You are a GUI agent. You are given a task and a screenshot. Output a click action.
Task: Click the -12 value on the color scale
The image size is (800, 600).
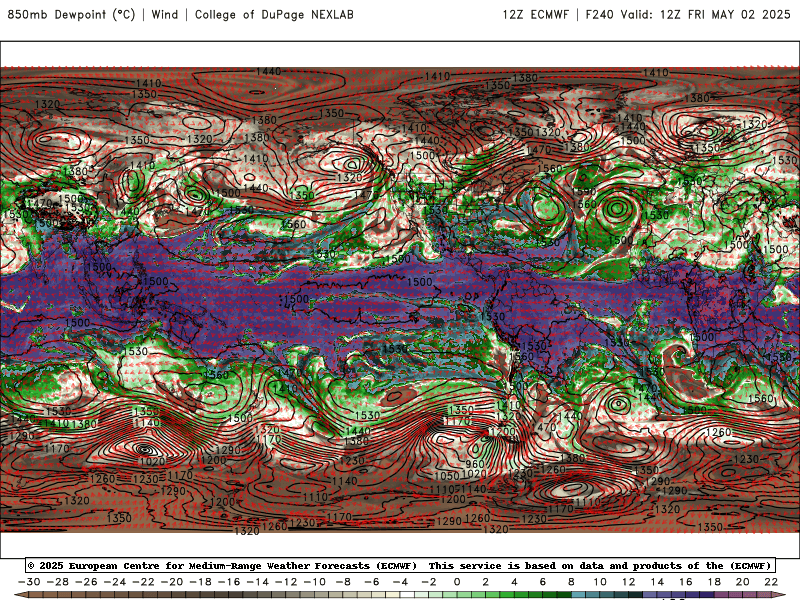tap(286, 582)
